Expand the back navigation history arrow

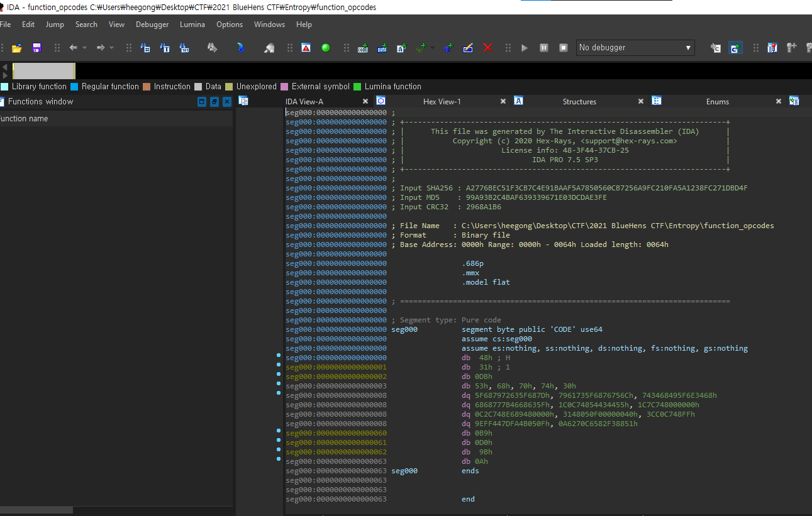(85, 48)
